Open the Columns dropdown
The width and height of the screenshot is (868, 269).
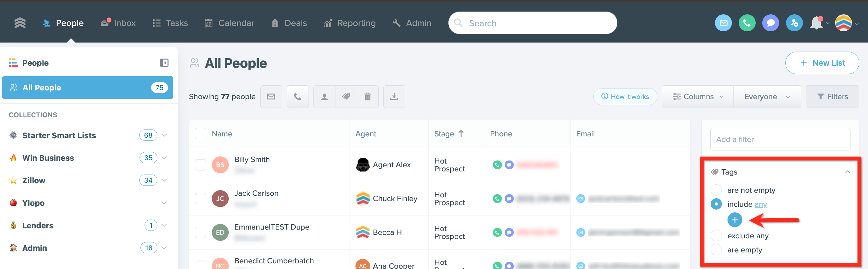(697, 97)
